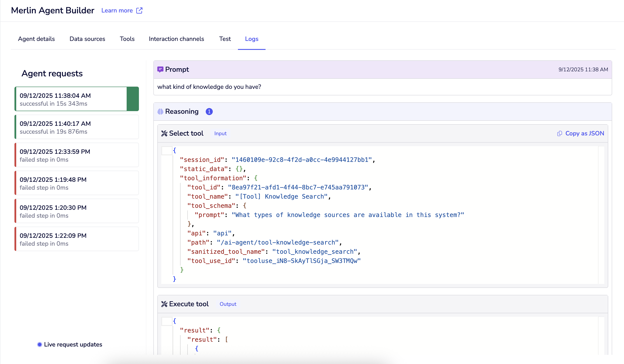Click the Execute tool wrench icon
The width and height of the screenshot is (624, 364).
(x=164, y=304)
